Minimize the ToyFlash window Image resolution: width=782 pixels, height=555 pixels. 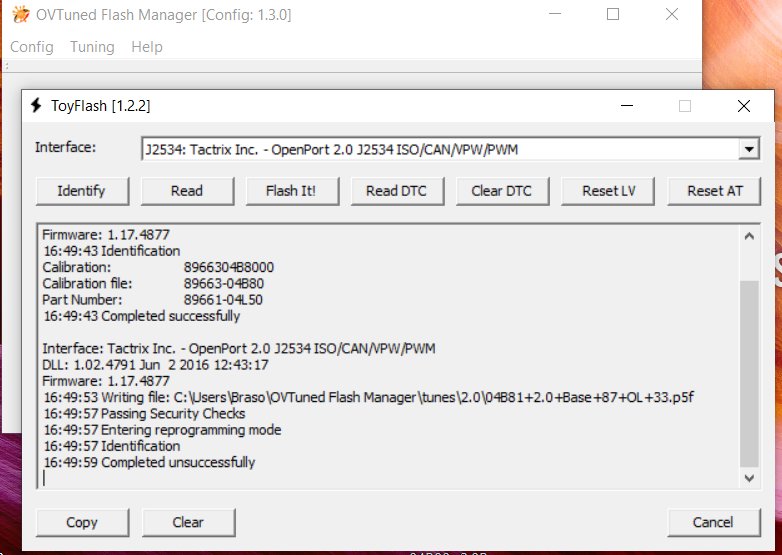[x=627, y=106]
